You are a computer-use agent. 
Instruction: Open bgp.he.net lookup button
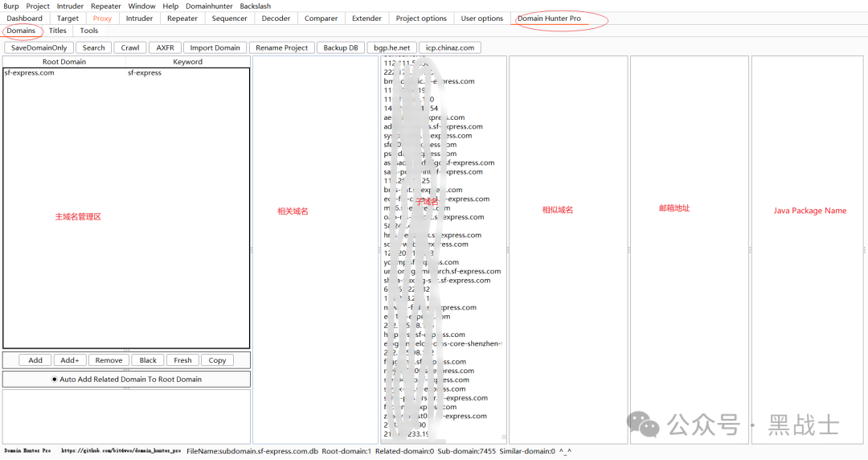tap(392, 47)
